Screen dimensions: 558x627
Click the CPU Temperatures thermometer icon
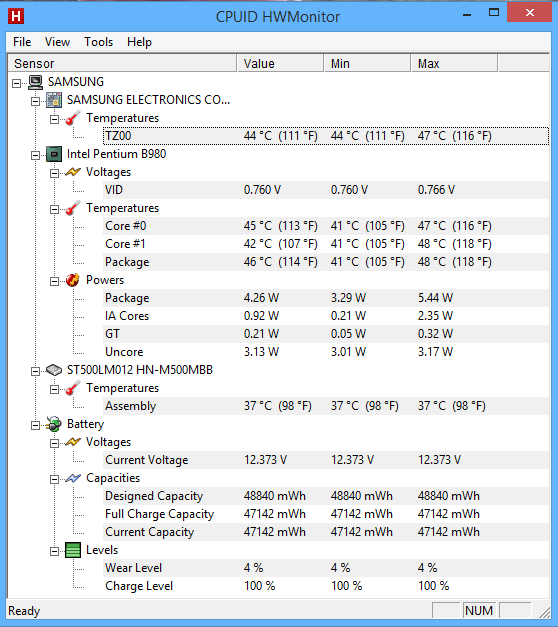tap(73, 208)
